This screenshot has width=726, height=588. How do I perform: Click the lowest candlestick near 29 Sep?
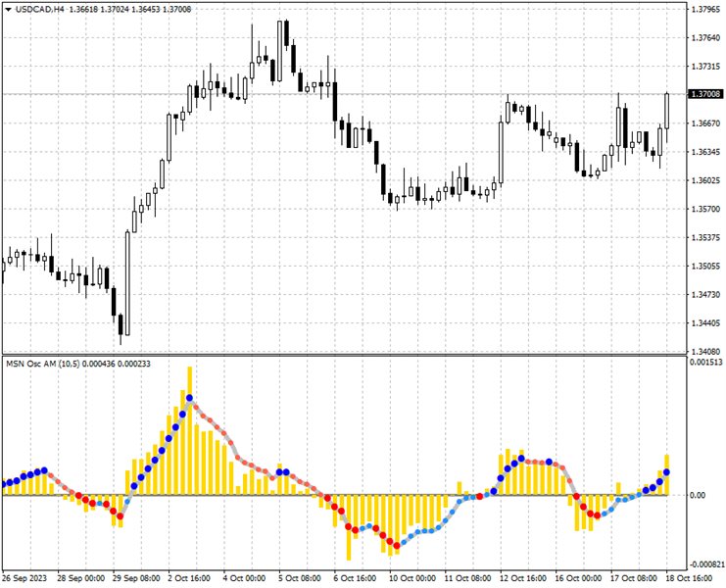(x=121, y=325)
